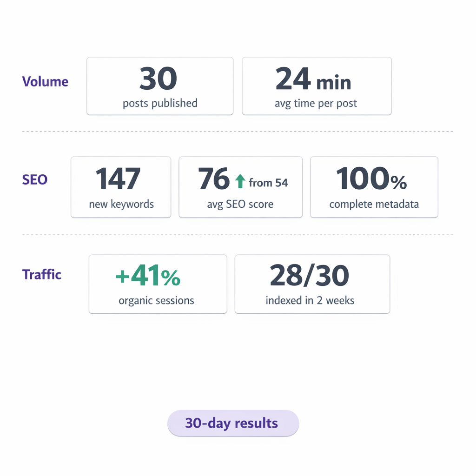Viewport: 476px width, 476px height.
Task: Toggle the SEO section label
Action: coord(34,180)
